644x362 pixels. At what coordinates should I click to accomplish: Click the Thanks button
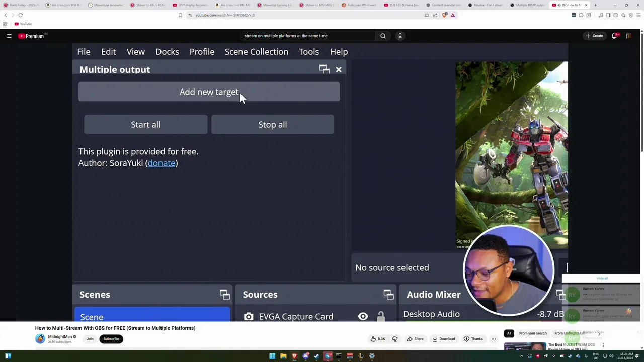(x=473, y=339)
